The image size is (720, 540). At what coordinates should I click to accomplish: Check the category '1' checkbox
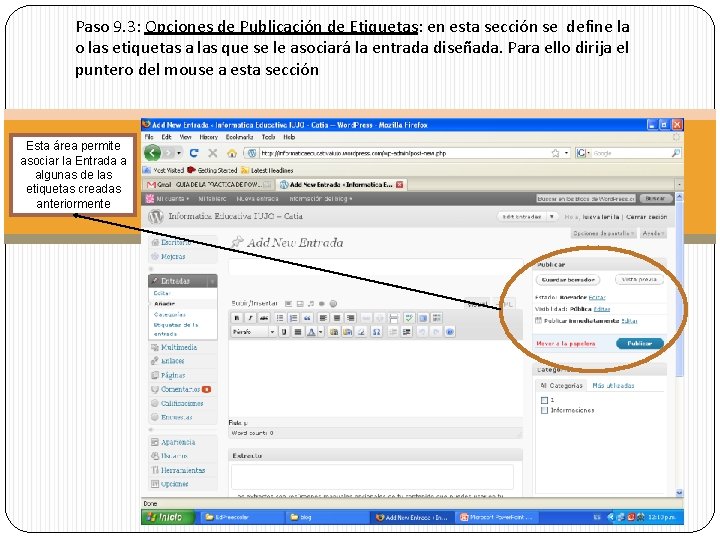545,400
